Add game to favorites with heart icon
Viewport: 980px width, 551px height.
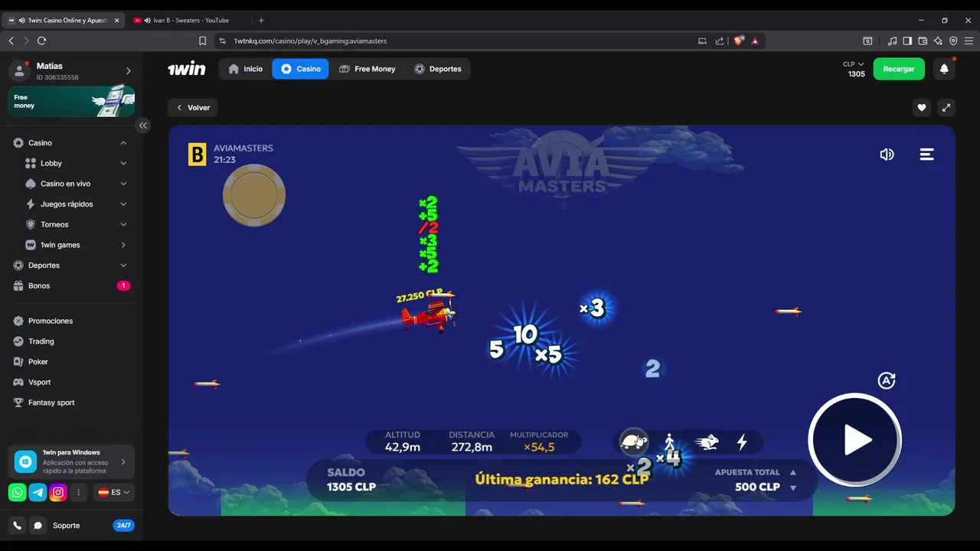coord(922,108)
